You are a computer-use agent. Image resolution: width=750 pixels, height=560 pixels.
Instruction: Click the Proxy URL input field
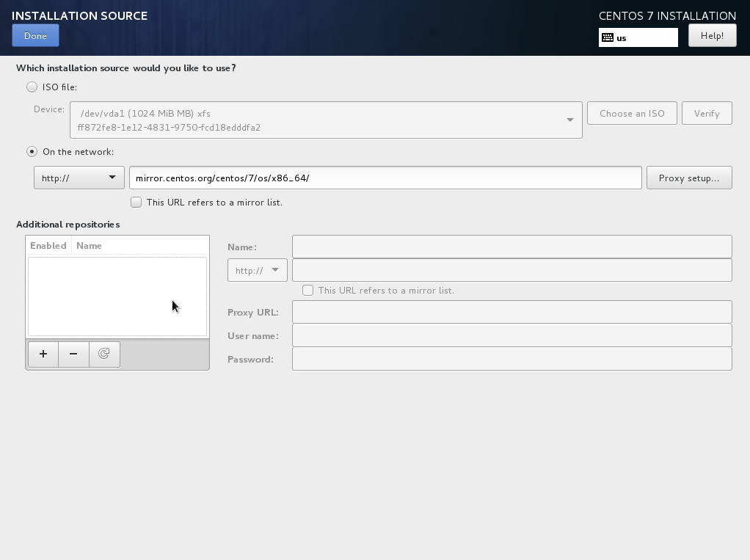tap(511, 312)
